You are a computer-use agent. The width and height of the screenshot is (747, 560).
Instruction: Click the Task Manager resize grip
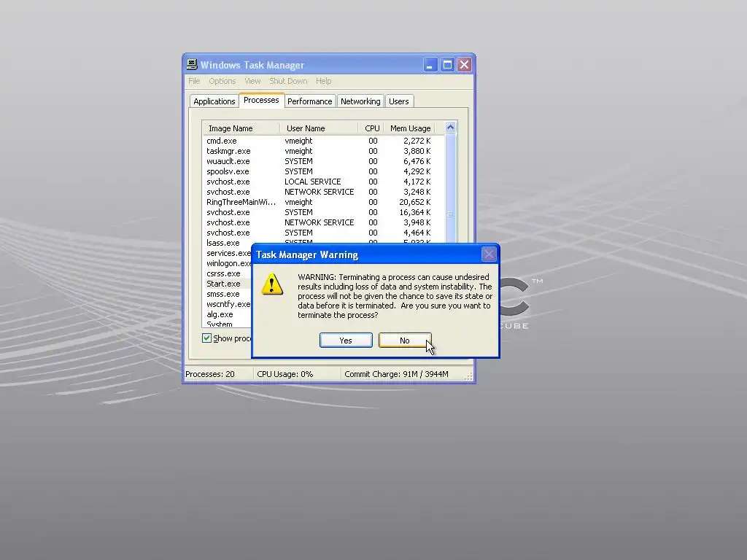469,377
